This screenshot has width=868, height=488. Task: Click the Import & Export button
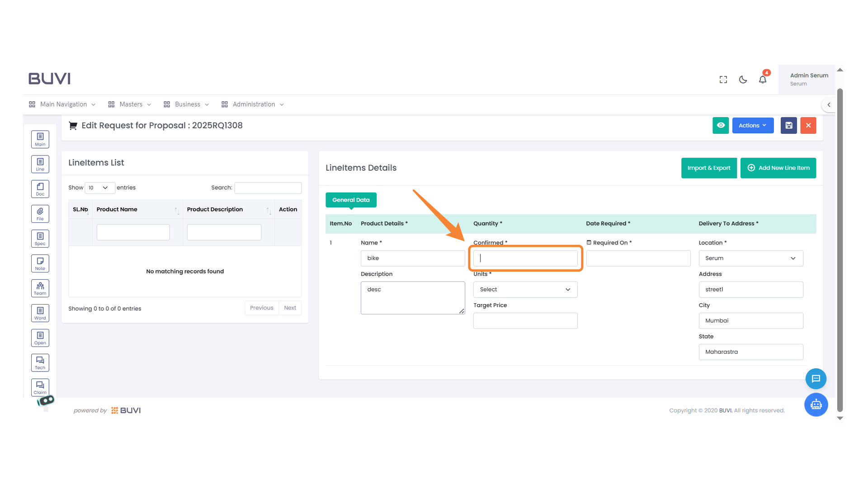click(x=708, y=168)
